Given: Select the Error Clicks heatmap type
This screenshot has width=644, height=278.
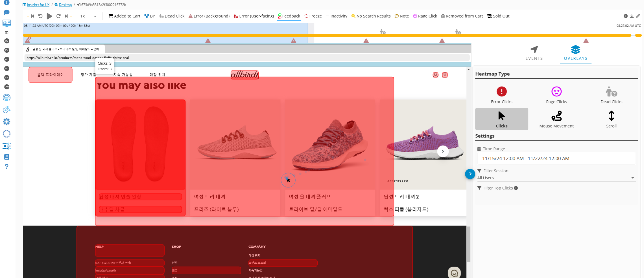Looking at the screenshot, I should [501, 95].
